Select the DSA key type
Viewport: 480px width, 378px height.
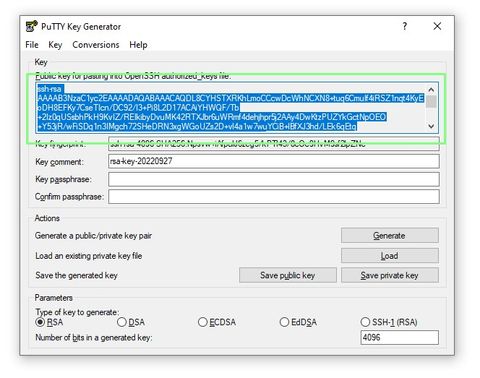pos(131,322)
